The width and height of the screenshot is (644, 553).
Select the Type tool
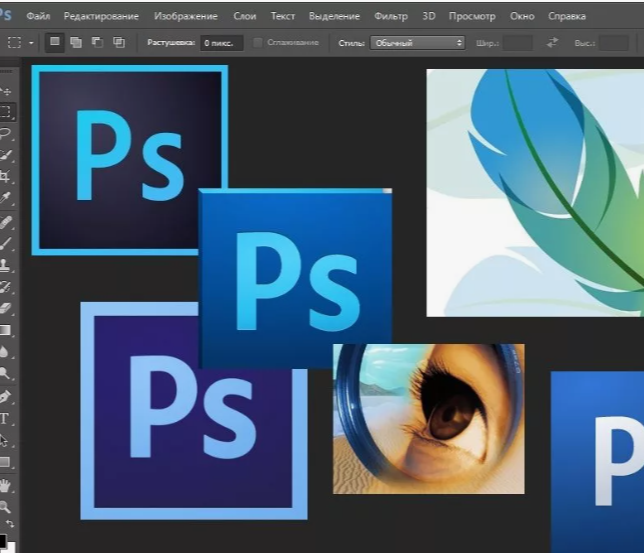[5, 419]
